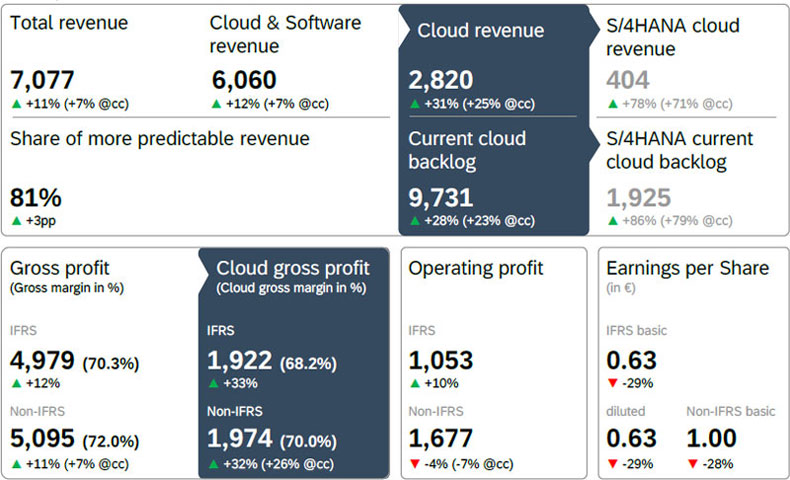Select the Cloud gross profit tile heading
790x480 pixels.
293,268
